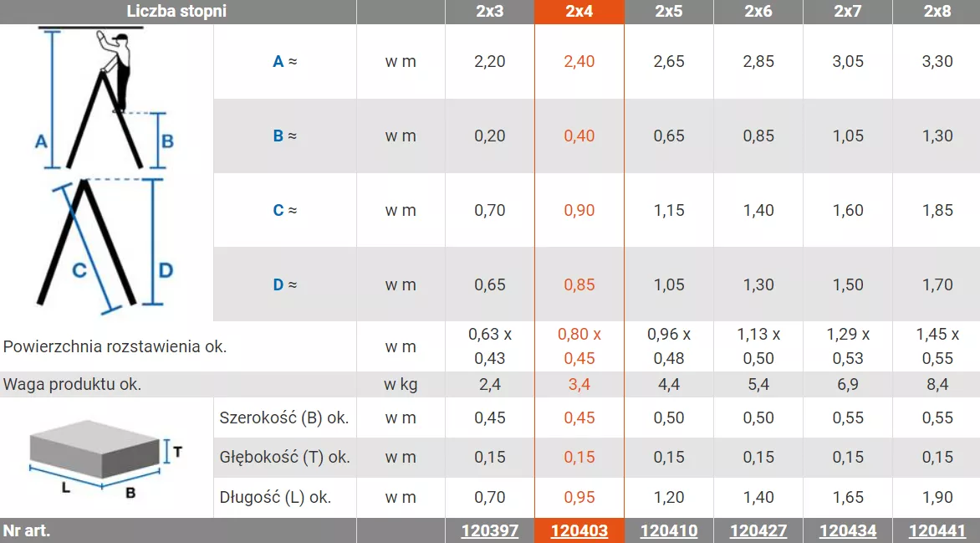Screen dimensions: 980x543
Task: Select the 2x4 column header
Action: 579,11
